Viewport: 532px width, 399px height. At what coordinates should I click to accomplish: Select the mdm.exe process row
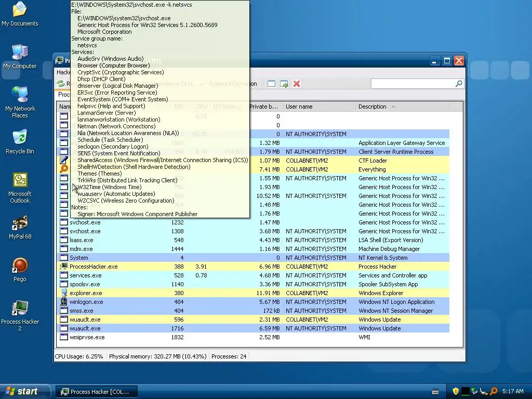(253, 249)
